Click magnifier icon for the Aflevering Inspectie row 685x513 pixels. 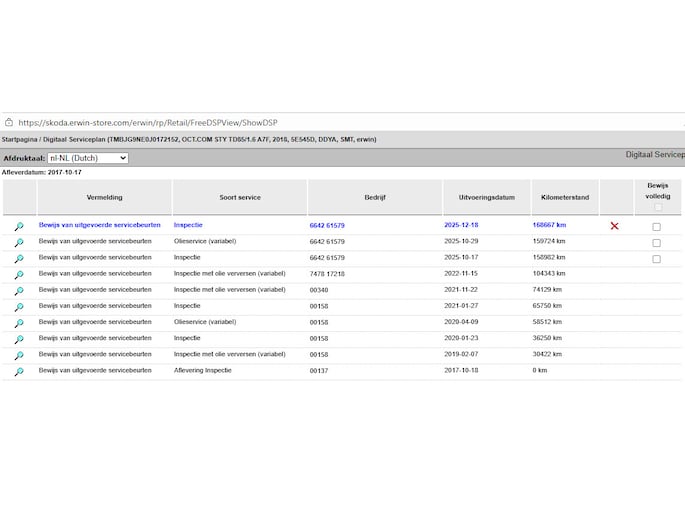click(19, 371)
